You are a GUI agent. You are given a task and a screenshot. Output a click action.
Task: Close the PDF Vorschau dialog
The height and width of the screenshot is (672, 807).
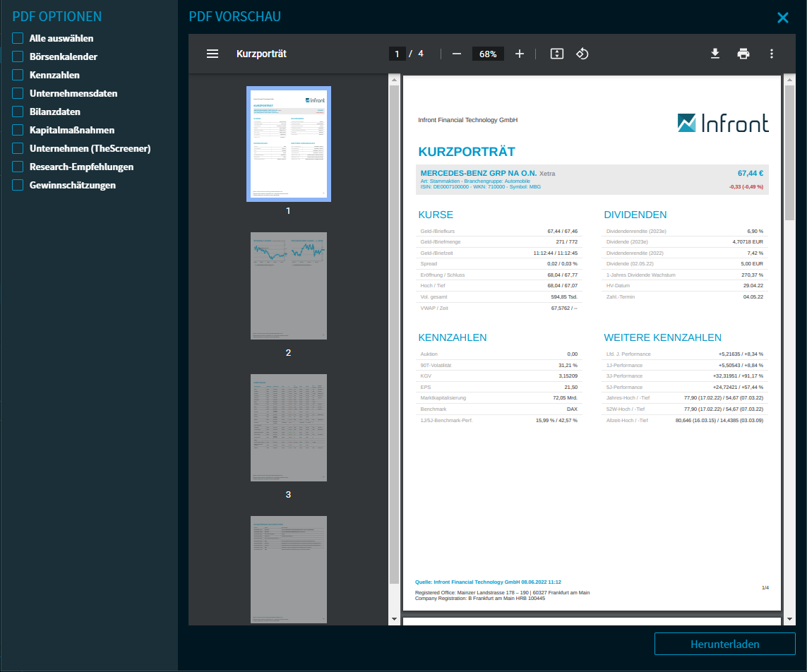pyautogui.click(x=782, y=18)
